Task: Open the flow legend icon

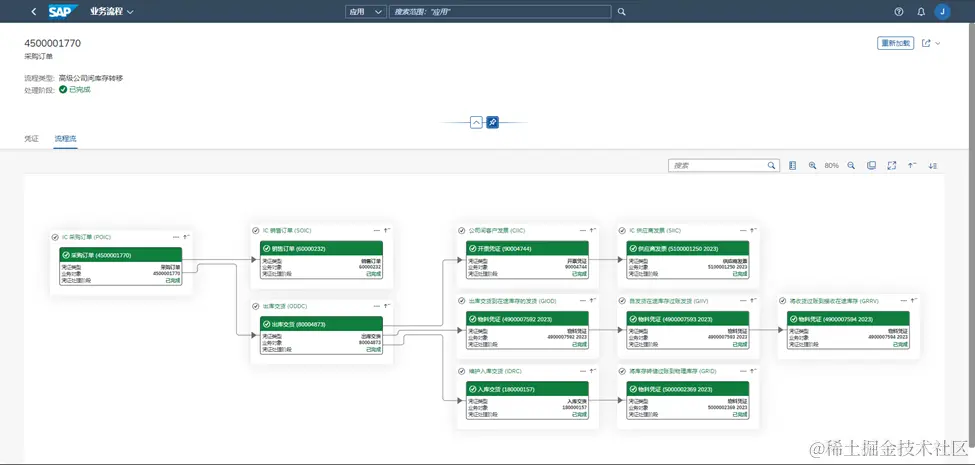Action: tap(792, 165)
